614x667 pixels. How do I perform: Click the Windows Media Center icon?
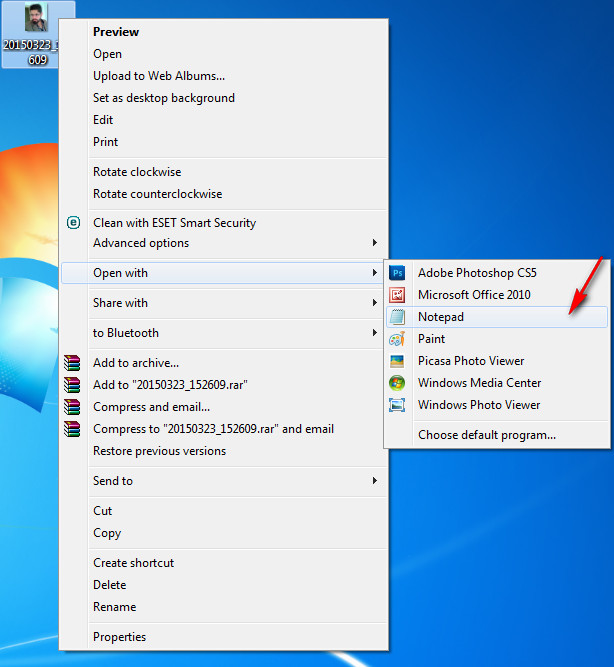pyautogui.click(x=397, y=383)
